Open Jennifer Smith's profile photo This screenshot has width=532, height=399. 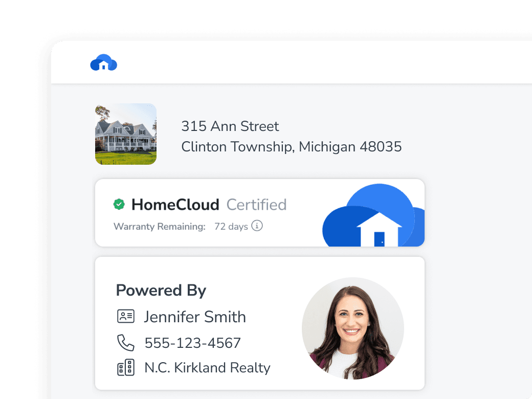(x=353, y=328)
